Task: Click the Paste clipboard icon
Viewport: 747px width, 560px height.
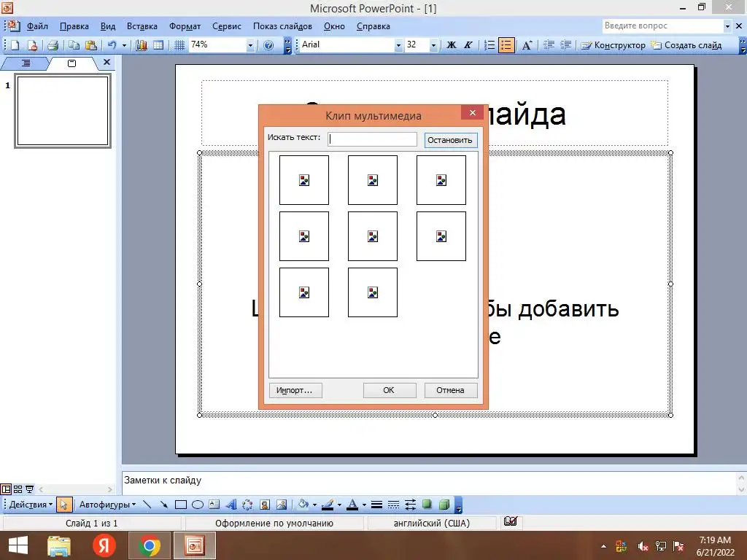Action: tap(91, 45)
